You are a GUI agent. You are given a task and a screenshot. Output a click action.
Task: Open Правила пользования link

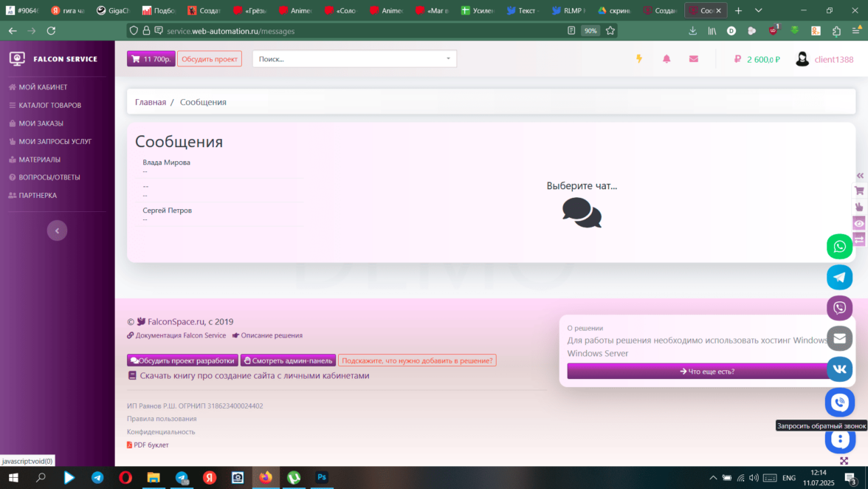[162, 419]
